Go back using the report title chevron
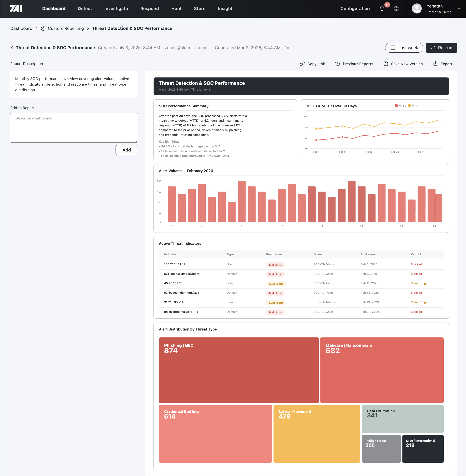 click(x=12, y=48)
